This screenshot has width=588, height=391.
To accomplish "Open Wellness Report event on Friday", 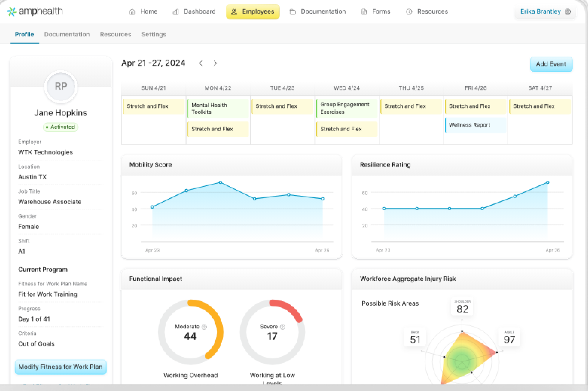I will (x=475, y=125).
